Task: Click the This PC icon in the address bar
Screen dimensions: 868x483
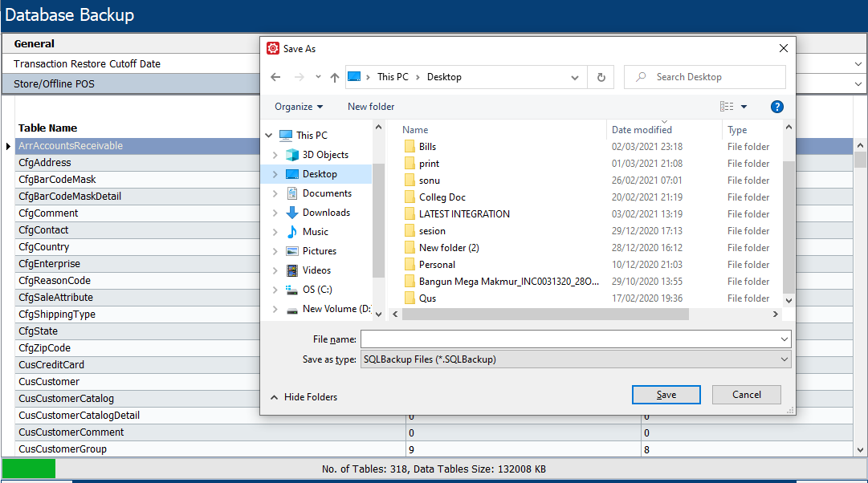Action: coord(354,77)
